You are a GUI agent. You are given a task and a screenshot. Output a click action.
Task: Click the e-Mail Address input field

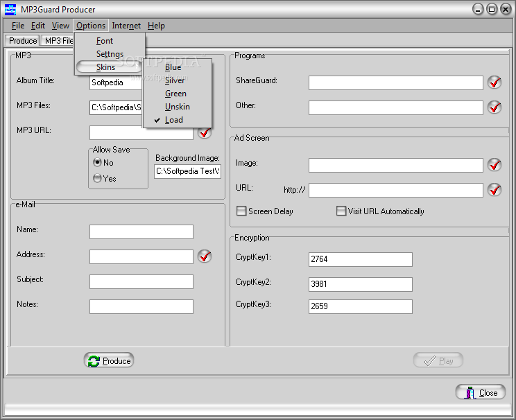(141, 256)
